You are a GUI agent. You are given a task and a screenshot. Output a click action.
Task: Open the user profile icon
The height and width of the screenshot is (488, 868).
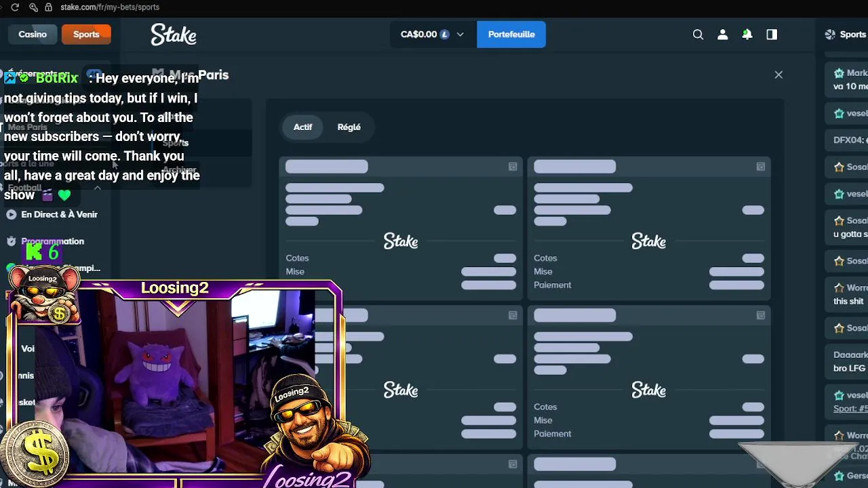pos(722,35)
